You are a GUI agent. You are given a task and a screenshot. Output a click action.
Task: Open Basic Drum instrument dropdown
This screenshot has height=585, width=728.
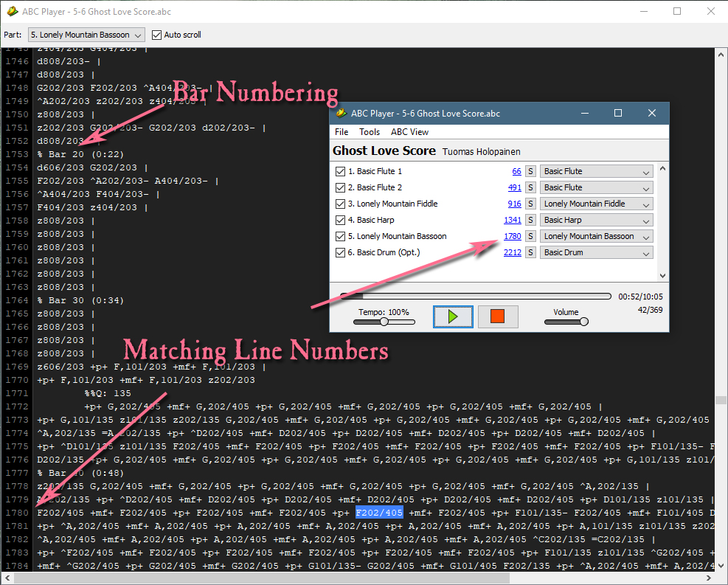pyautogui.click(x=596, y=252)
